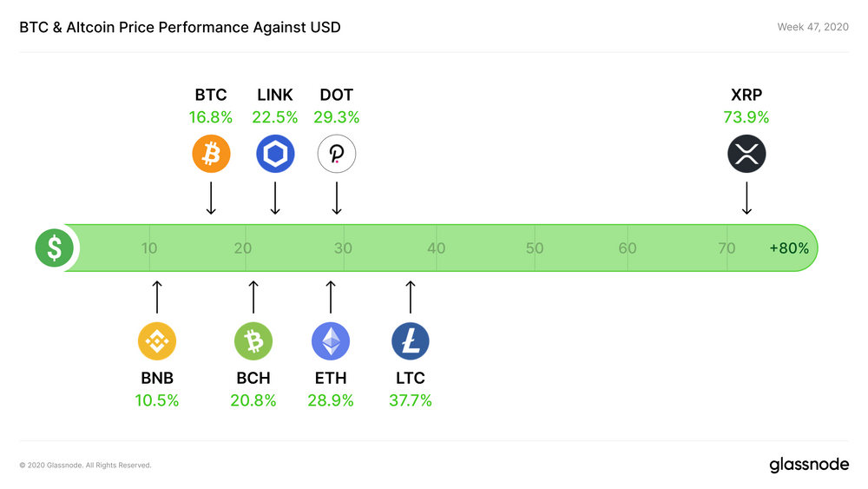Click the 10 tick mark on the bar

coord(149,248)
